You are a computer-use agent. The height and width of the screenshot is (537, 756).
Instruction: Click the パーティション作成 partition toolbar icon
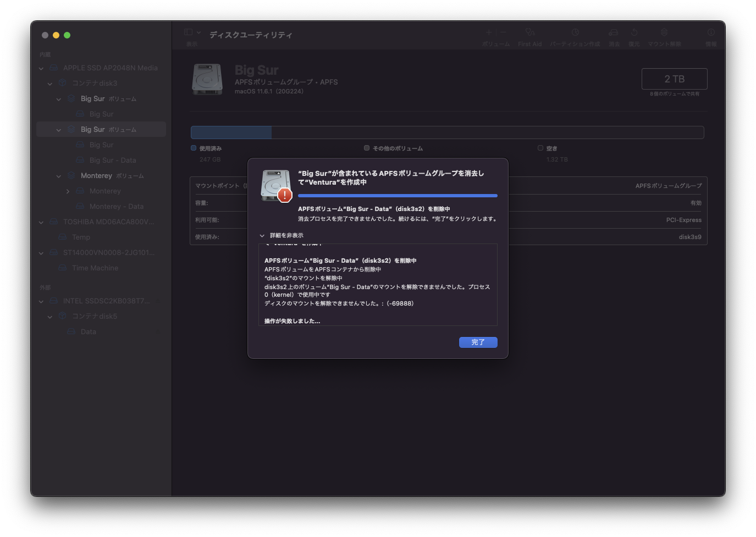(x=575, y=32)
